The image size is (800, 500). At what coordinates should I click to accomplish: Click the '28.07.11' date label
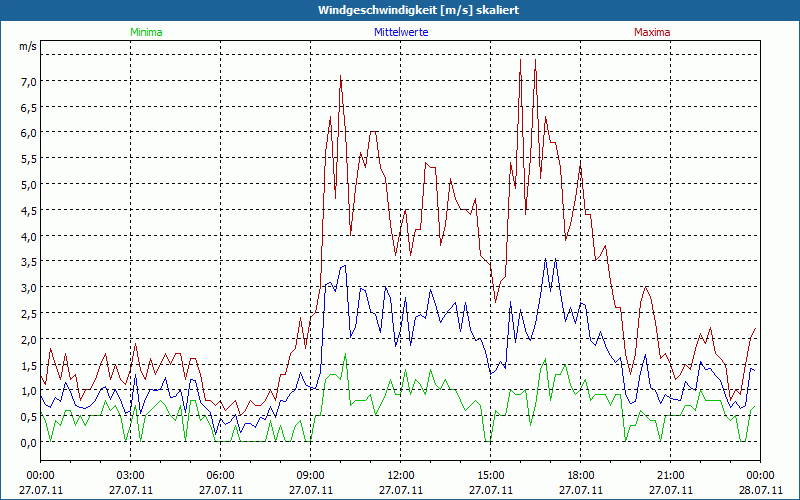tap(760, 490)
